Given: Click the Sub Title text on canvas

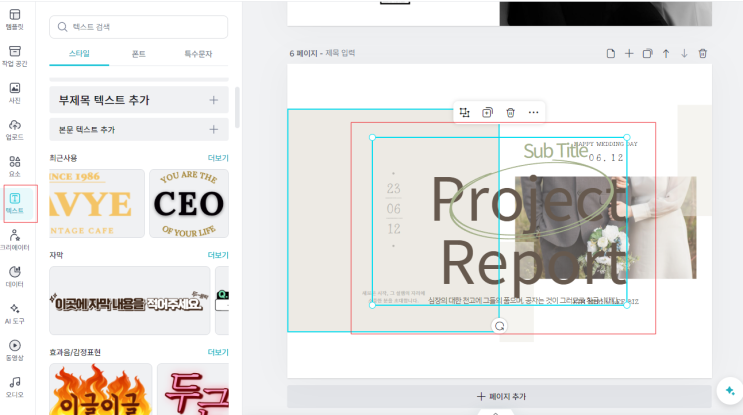Looking at the screenshot, I should pos(555,151).
